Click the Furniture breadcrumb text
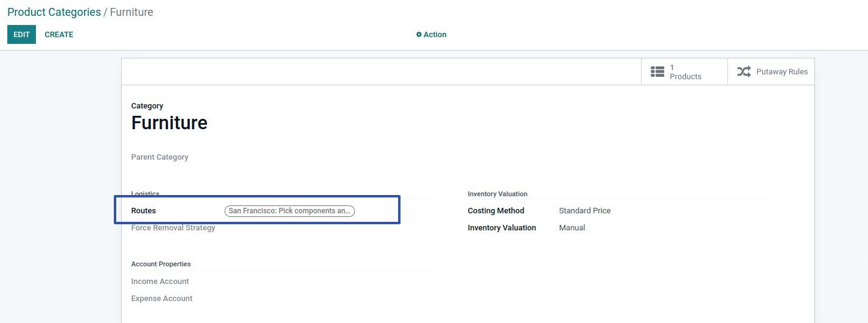The width and height of the screenshot is (868, 323). pos(131,12)
